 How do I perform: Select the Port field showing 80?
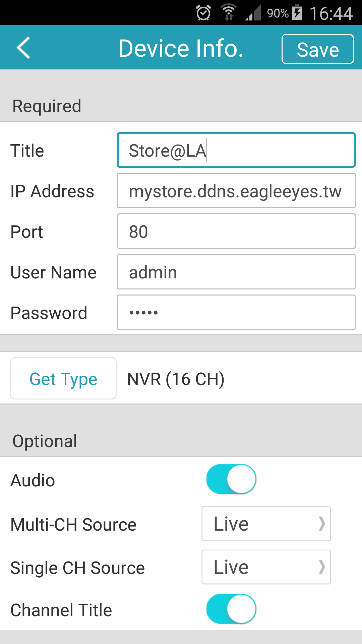tap(236, 231)
